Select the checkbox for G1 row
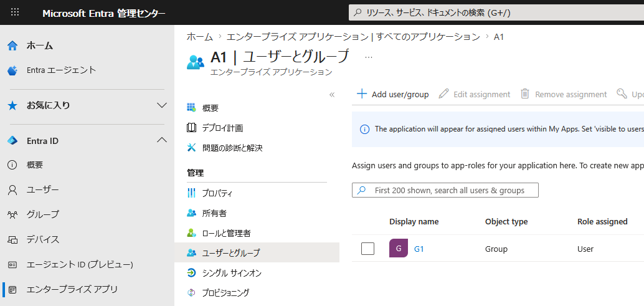This screenshot has height=306, width=644. pyautogui.click(x=367, y=249)
